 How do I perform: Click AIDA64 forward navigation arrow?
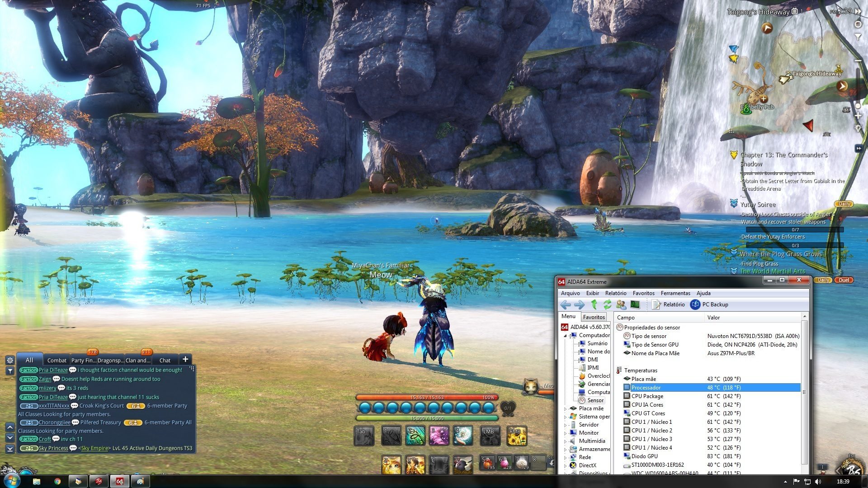point(579,305)
